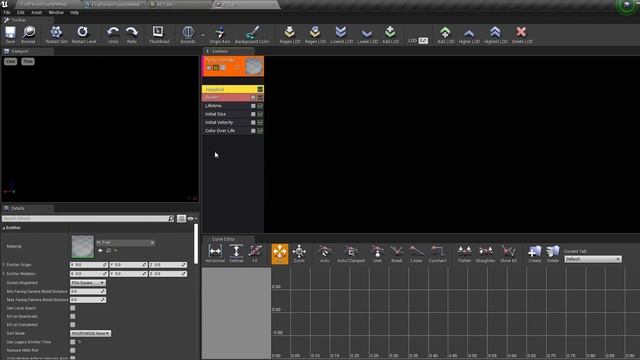Open the Help menu

(x=74, y=13)
